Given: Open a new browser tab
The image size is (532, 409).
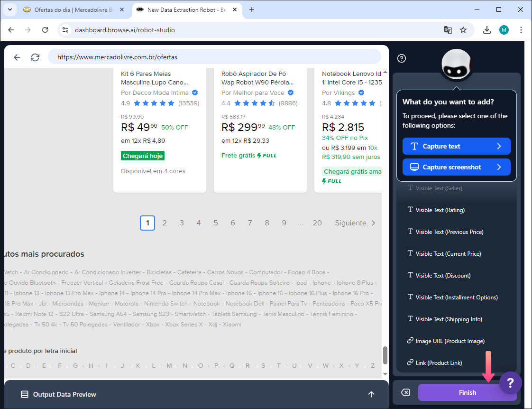Looking at the screenshot, I should [x=252, y=9].
